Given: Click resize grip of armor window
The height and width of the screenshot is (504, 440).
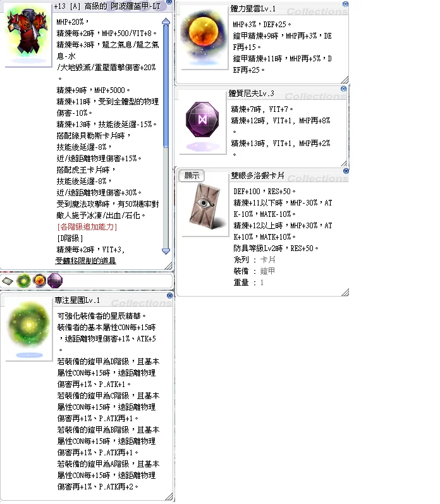Looking at the screenshot, I should click(168, 266).
